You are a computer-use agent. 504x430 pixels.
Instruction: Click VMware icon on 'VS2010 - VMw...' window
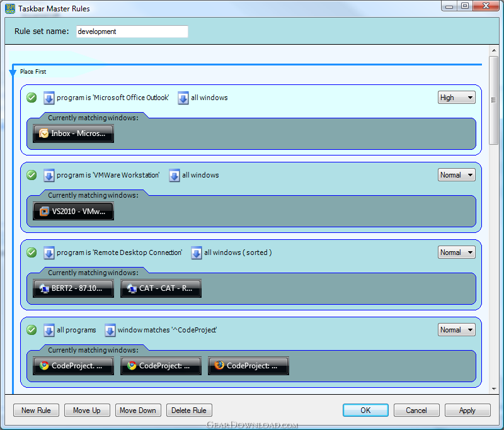point(44,212)
